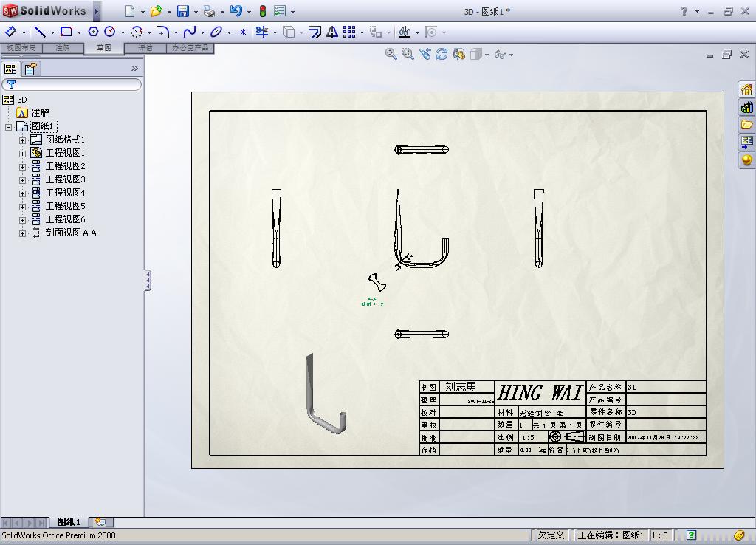This screenshot has width=756, height=545.
Task: Expand the 工程视图2 node
Action: coord(22,167)
